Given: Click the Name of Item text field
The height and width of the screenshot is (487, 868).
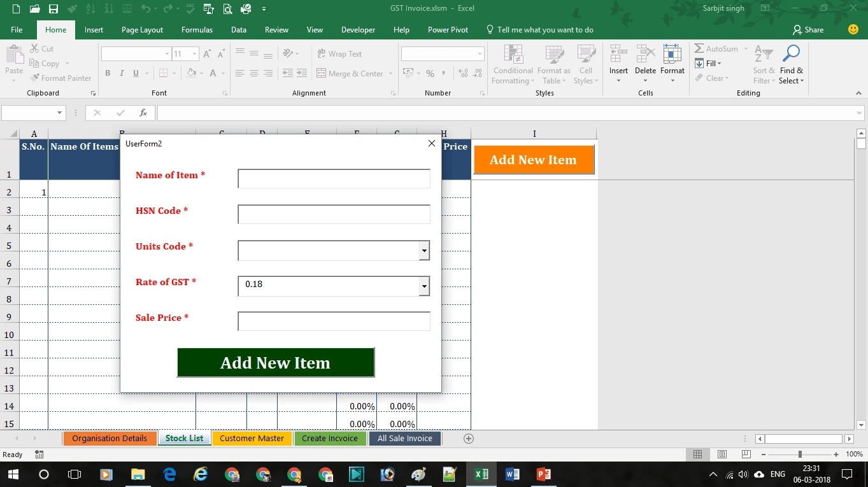Looking at the screenshot, I should pyautogui.click(x=334, y=179).
